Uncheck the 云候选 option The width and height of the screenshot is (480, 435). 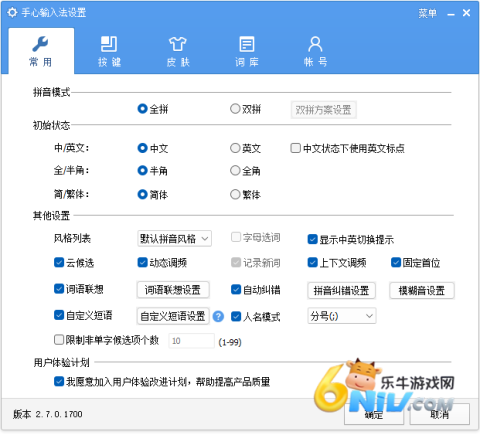(59, 262)
